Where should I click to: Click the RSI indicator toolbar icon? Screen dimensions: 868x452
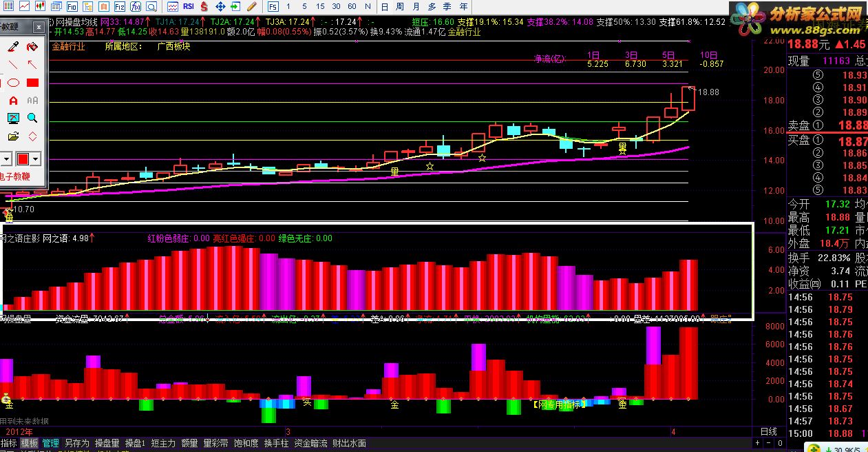coord(188,7)
